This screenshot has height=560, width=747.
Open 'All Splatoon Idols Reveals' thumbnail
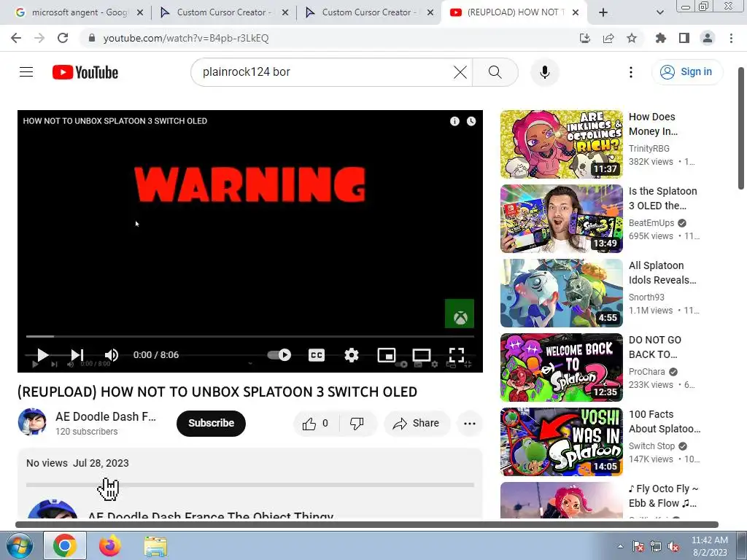click(x=561, y=293)
